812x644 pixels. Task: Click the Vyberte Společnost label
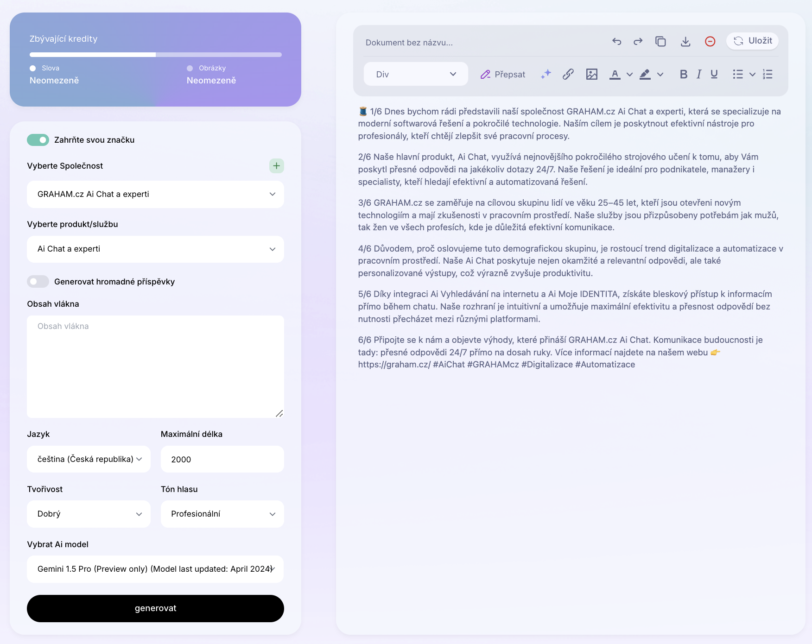(x=65, y=166)
